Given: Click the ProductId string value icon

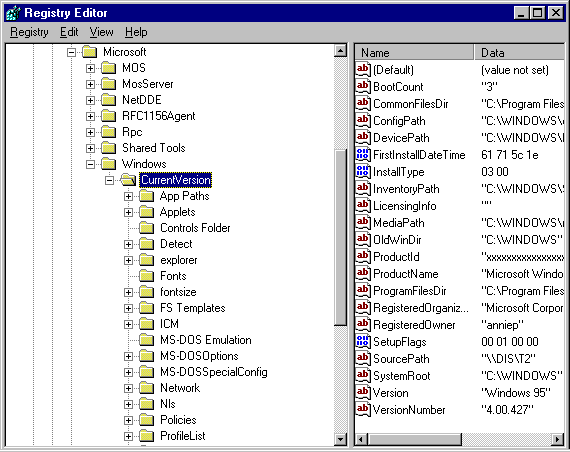Looking at the screenshot, I should (363, 257).
